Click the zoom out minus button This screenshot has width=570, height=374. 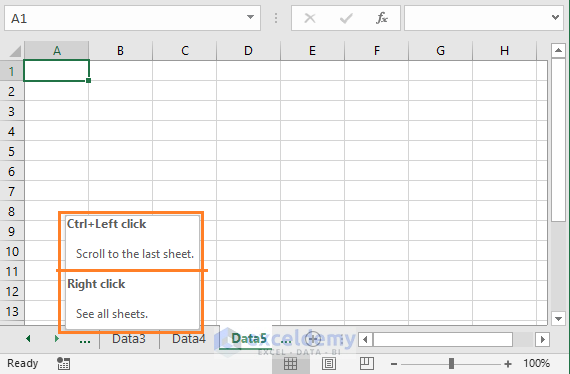[394, 363]
